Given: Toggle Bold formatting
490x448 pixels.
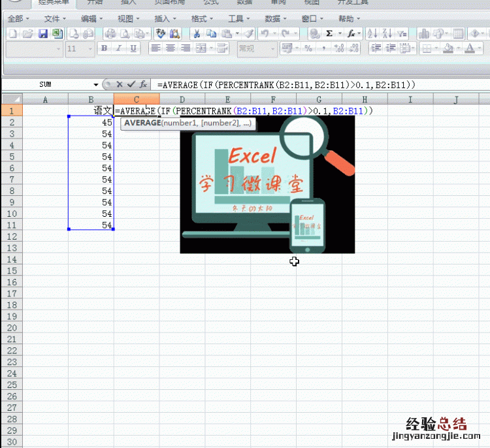Looking at the screenshot, I should pos(104,48).
